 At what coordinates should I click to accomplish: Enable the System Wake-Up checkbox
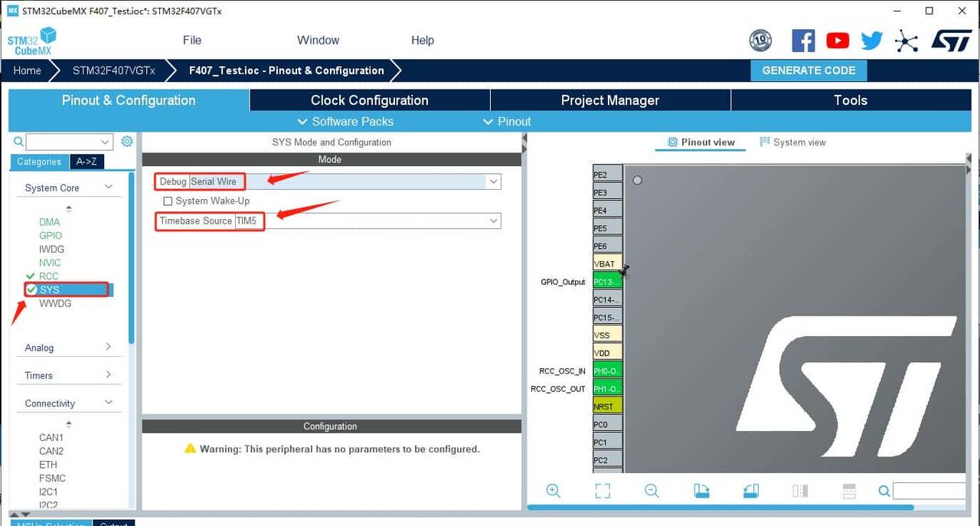click(x=168, y=201)
